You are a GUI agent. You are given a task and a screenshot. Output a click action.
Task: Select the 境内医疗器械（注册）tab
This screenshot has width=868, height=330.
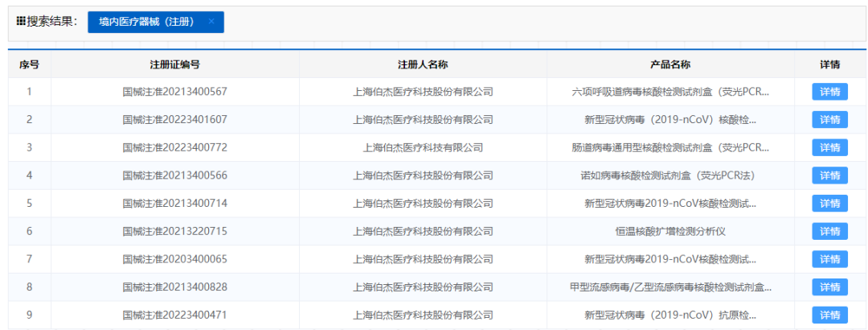tap(146, 22)
